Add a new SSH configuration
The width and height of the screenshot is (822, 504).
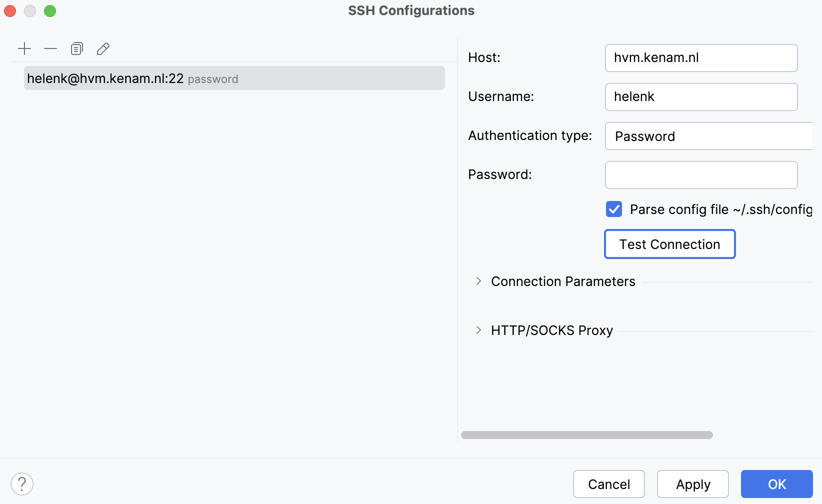pyautogui.click(x=24, y=48)
